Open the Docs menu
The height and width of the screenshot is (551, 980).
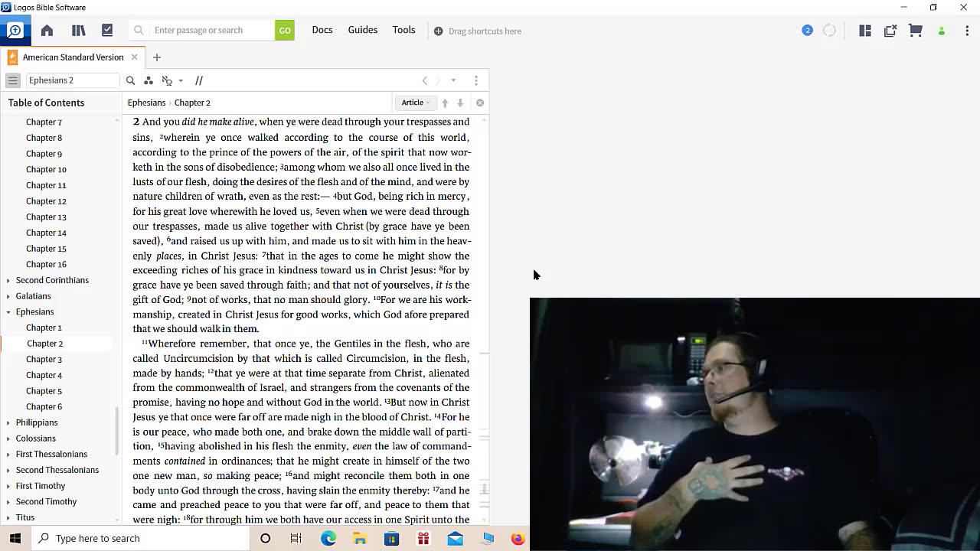click(322, 30)
